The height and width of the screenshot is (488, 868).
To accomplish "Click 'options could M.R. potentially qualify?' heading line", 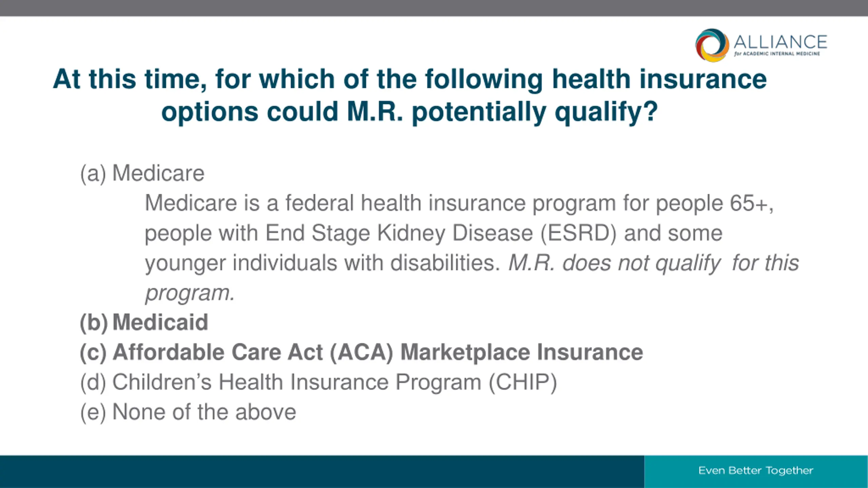I will point(410,111).
